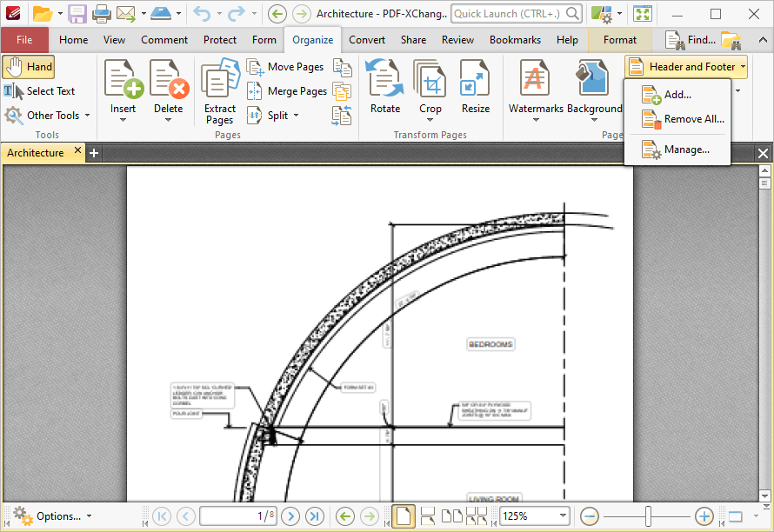Enable single page layout view
The width and height of the screenshot is (774, 532).
pos(404,516)
